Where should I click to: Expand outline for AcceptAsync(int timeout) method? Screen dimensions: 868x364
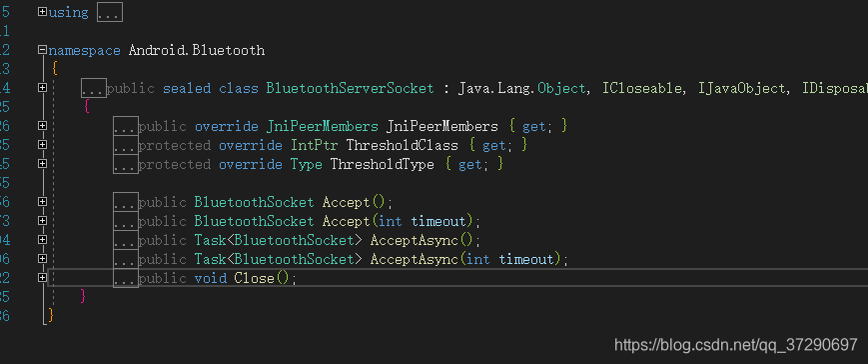43,258
